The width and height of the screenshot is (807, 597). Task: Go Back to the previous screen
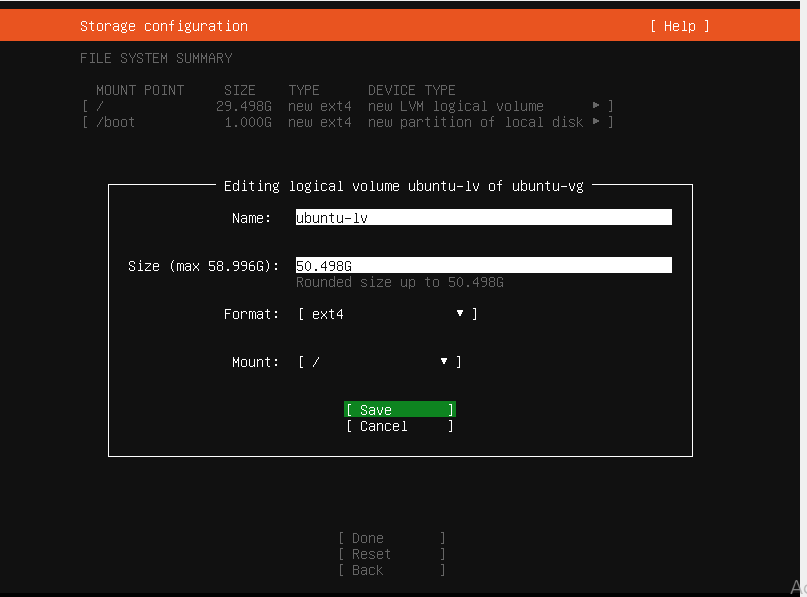tap(391, 570)
